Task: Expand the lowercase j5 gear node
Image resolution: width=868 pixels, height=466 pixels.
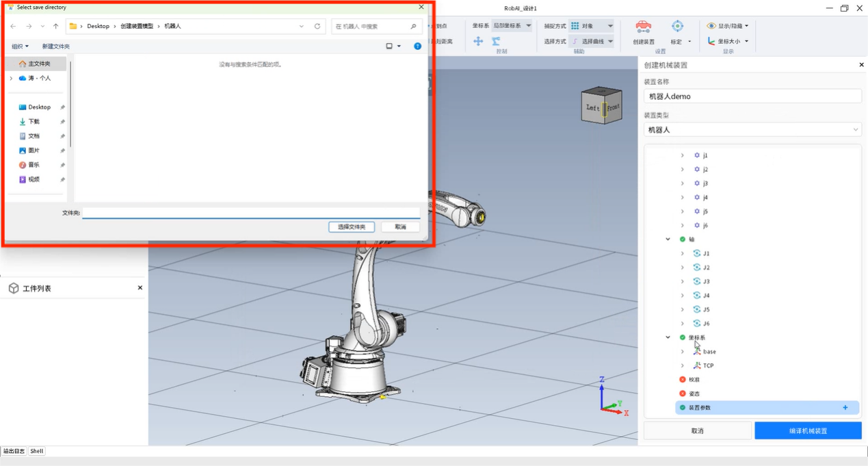Action: (682, 211)
